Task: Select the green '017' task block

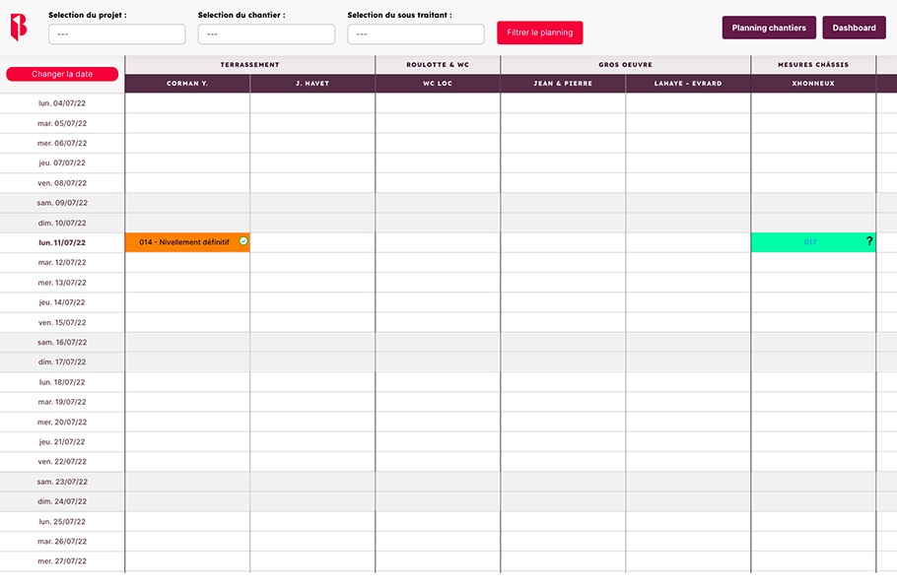Action: click(808, 242)
